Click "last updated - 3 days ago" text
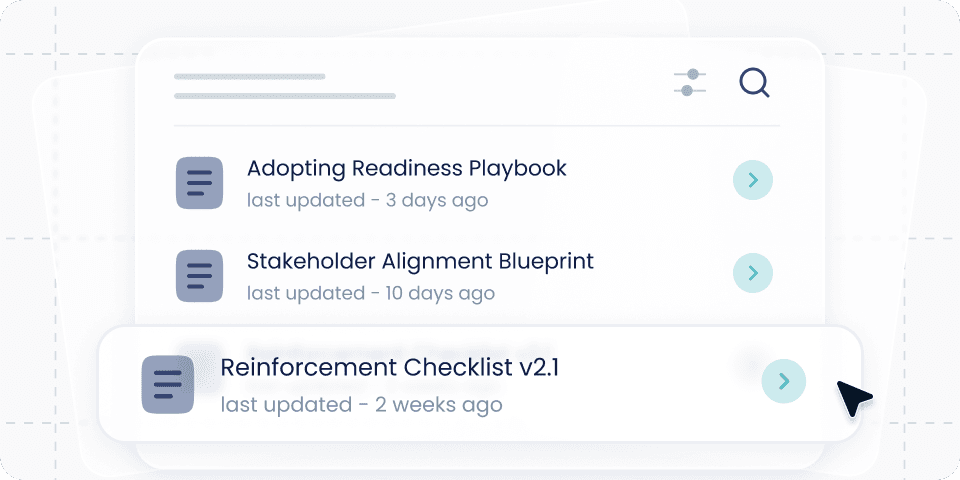960x480 pixels. pyautogui.click(x=367, y=200)
